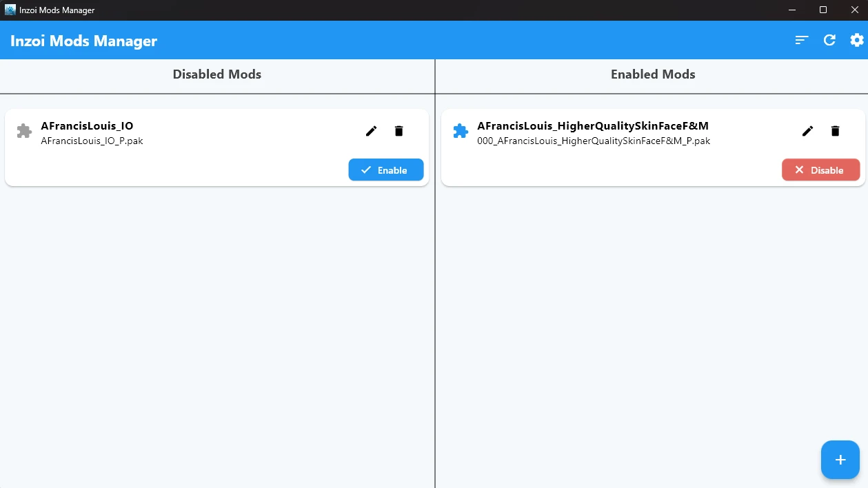Click the AFrancisLouis_IO mod title

[x=87, y=126]
